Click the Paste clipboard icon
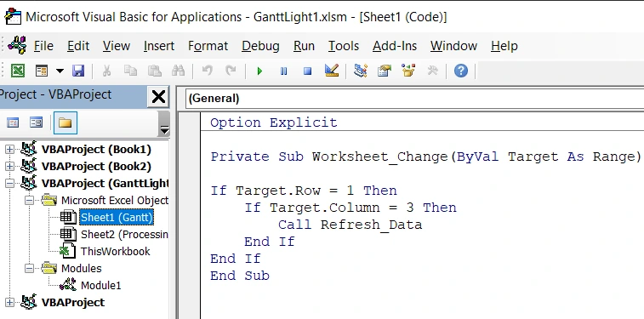This screenshot has width=644, height=319. click(155, 71)
